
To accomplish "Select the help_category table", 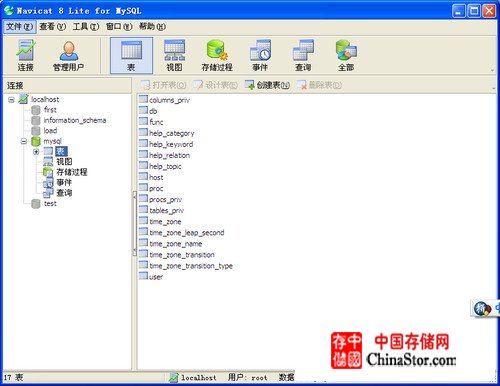I will (167, 133).
